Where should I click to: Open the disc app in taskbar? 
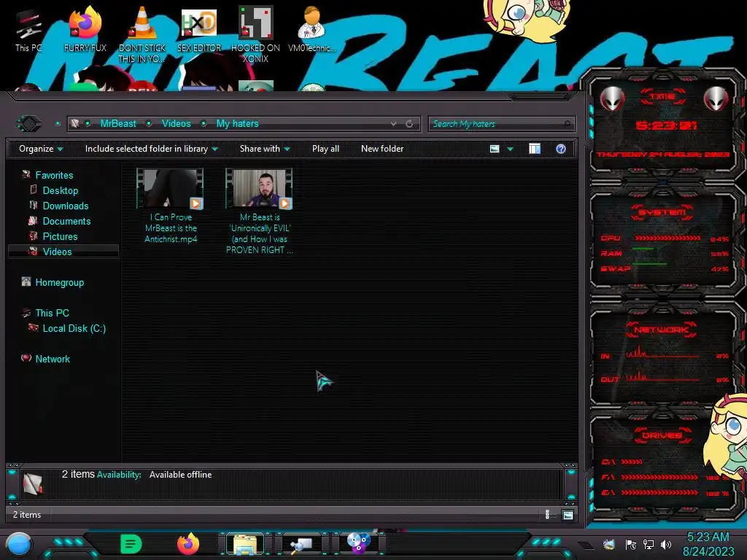358,544
